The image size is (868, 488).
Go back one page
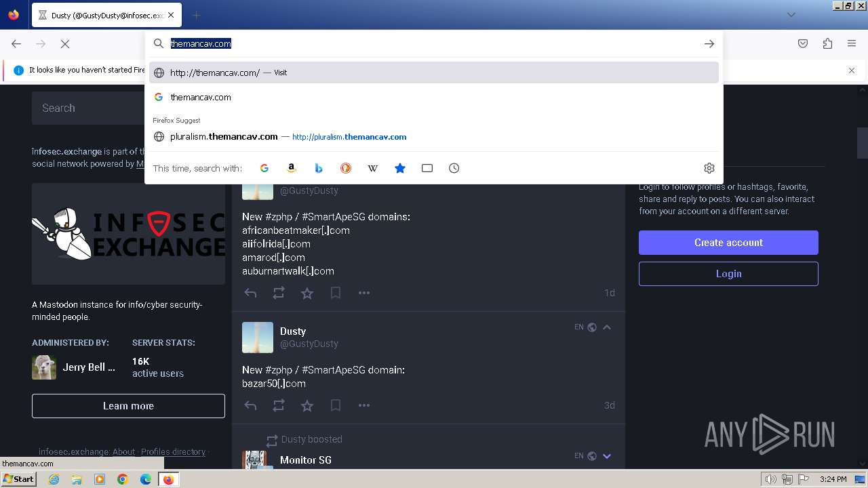click(x=16, y=43)
